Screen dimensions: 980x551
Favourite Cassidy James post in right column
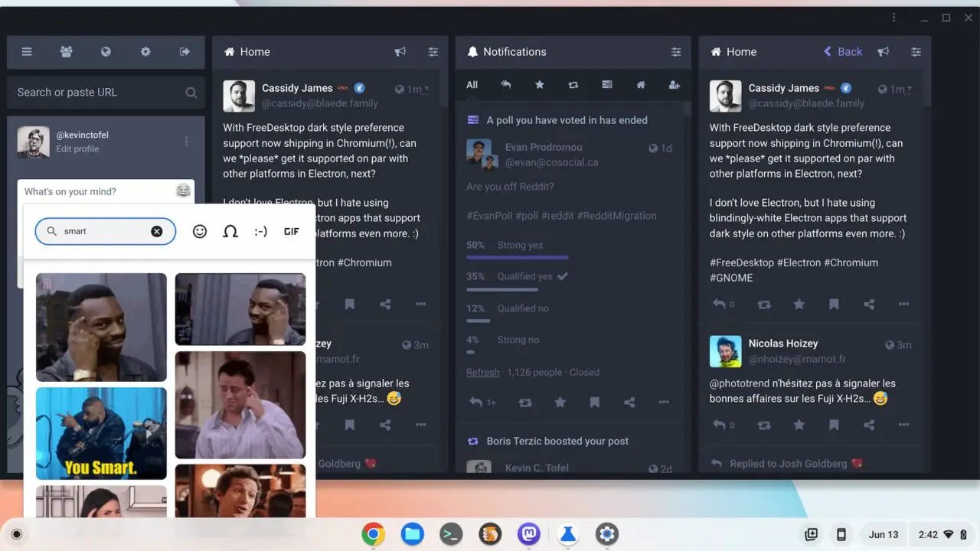point(799,304)
